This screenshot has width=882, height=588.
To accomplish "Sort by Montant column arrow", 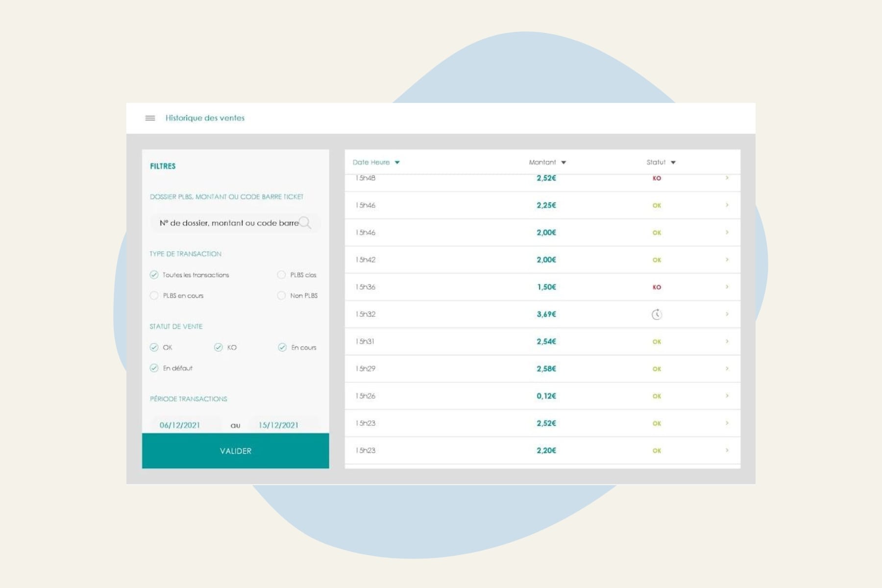I will (x=563, y=163).
